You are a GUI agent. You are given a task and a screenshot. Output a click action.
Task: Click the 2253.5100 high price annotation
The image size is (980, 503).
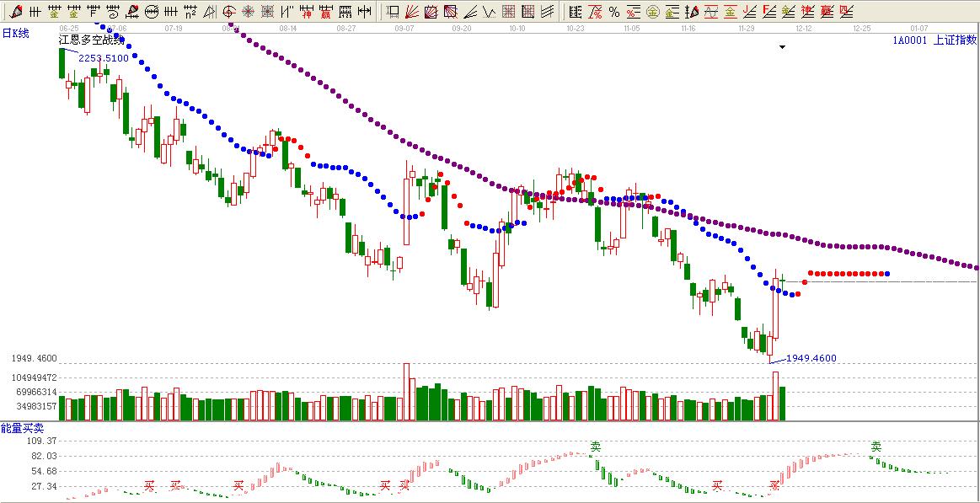point(103,58)
